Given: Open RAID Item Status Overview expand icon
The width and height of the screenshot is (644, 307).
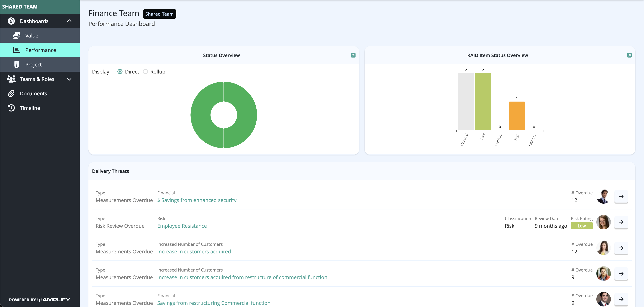Looking at the screenshot, I should coord(629,55).
